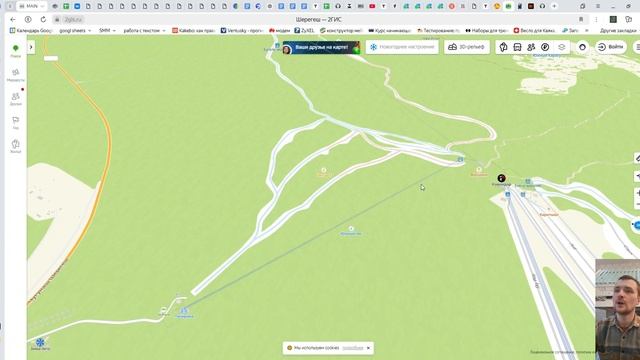
Task: Show the parking layer
Action: (x=545, y=47)
